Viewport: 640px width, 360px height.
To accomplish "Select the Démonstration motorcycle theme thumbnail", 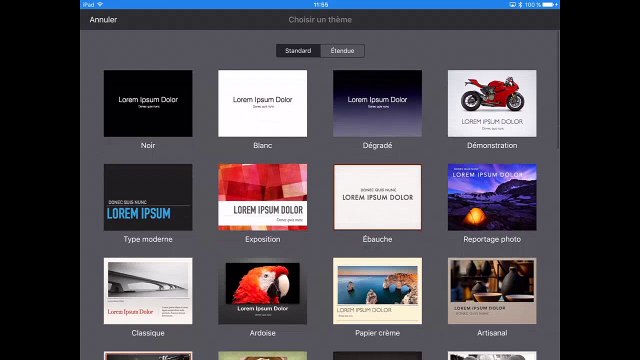I will click(x=492, y=103).
